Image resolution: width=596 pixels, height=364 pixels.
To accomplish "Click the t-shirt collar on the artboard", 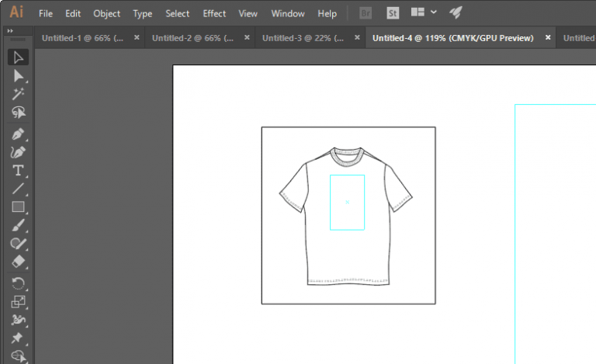I will pos(347,157).
